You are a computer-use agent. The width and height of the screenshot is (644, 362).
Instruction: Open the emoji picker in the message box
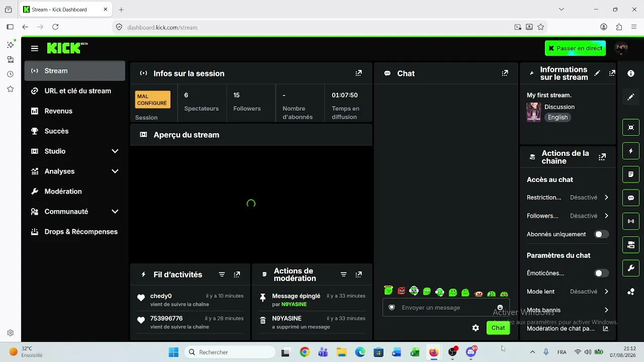(500, 308)
